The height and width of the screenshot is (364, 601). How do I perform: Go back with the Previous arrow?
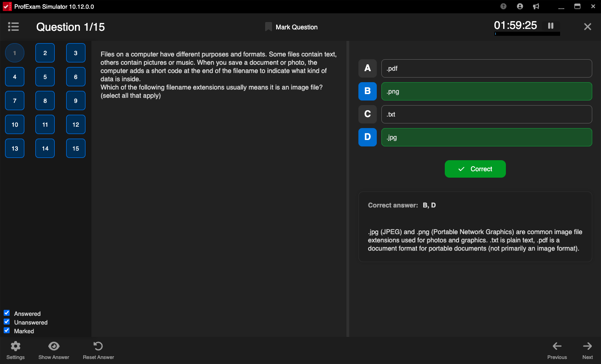[557, 346]
